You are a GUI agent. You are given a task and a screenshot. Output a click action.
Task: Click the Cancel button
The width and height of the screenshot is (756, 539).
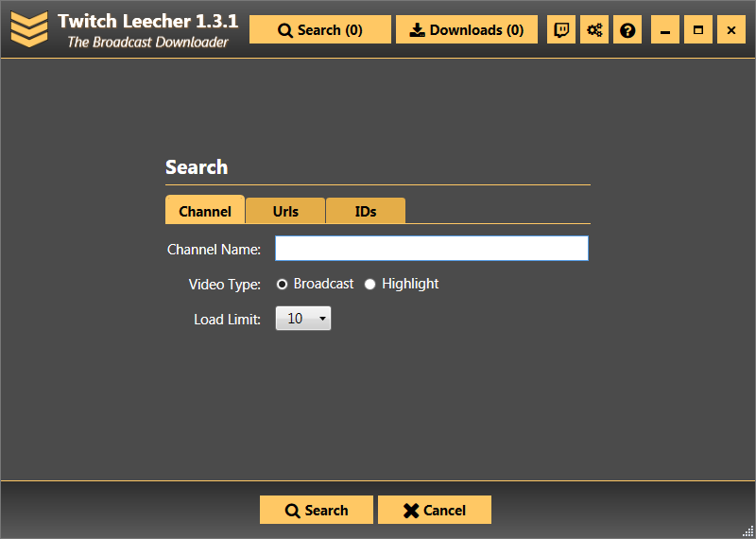[x=435, y=510]
